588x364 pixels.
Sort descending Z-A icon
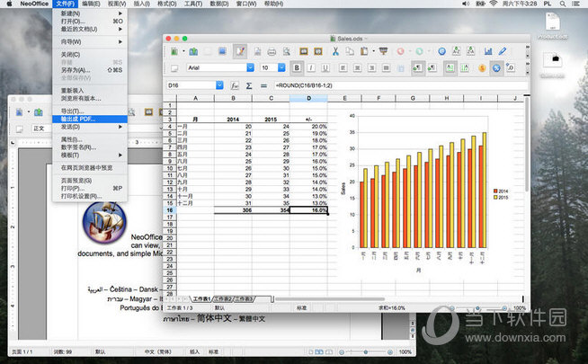470,51
